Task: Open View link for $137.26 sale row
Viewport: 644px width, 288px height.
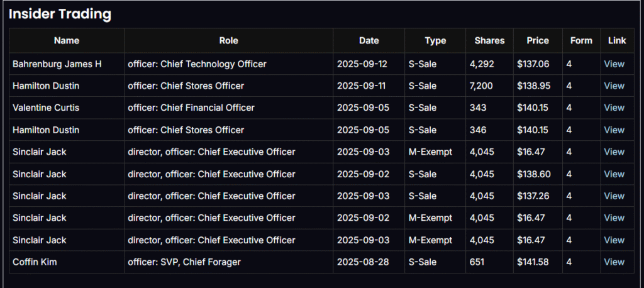Action: click(614, 196)
